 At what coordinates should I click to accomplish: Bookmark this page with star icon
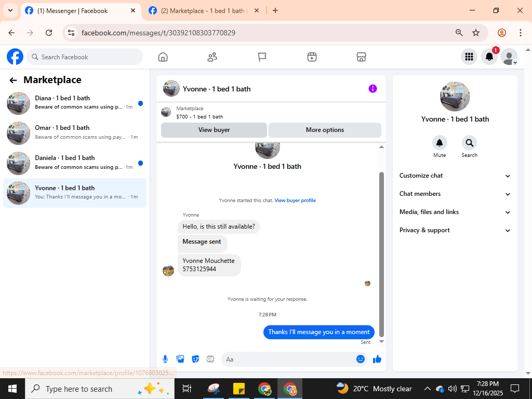point(476,33)
